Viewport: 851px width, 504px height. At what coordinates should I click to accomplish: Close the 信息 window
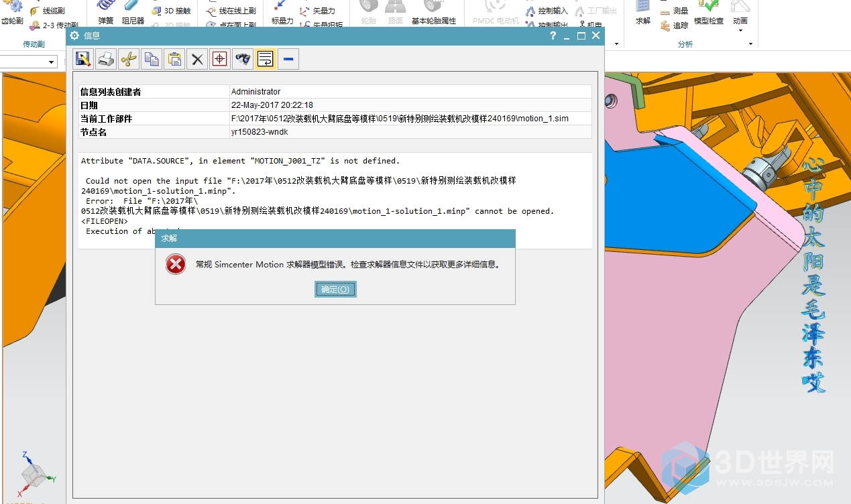[x=595, y=36]
